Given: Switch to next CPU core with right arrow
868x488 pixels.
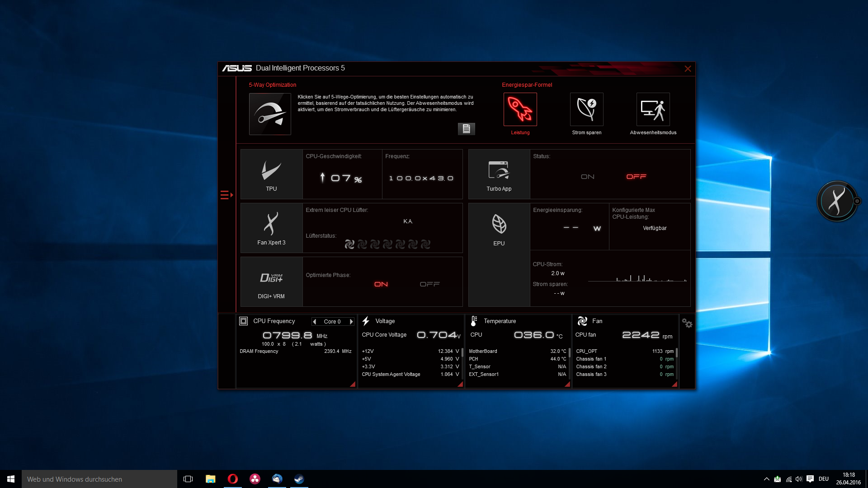Looking at the screenshot, I should (x=351, y=322).
